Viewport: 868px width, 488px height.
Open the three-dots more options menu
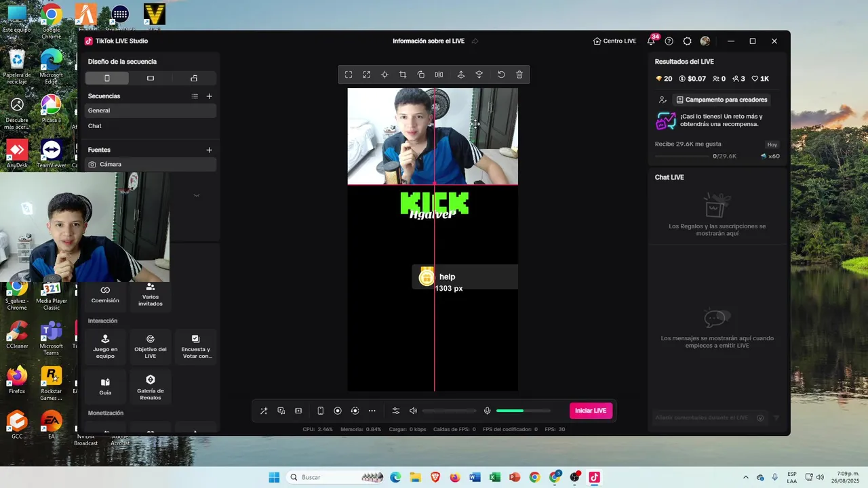click(x=372, y=411)
